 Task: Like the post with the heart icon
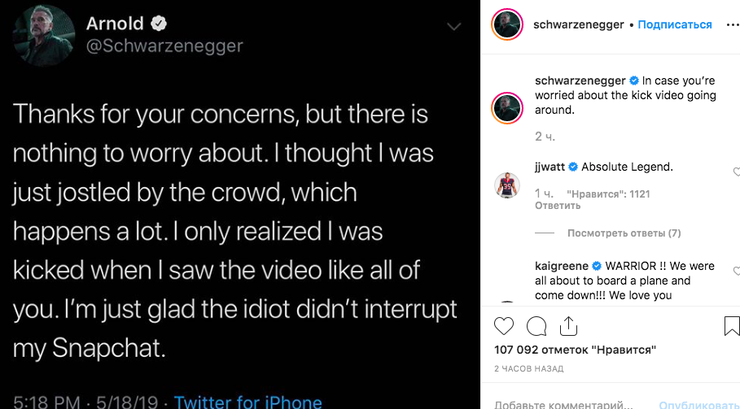[505, 327]
